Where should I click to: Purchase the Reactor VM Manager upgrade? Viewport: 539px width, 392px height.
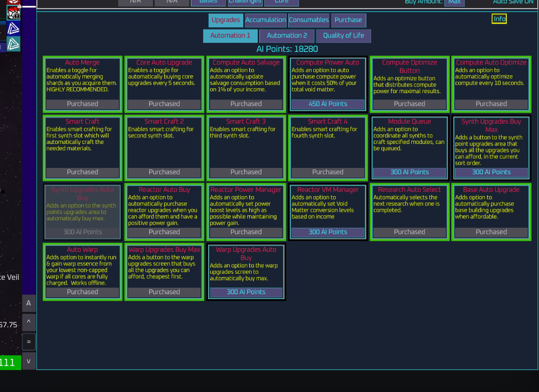328,232
